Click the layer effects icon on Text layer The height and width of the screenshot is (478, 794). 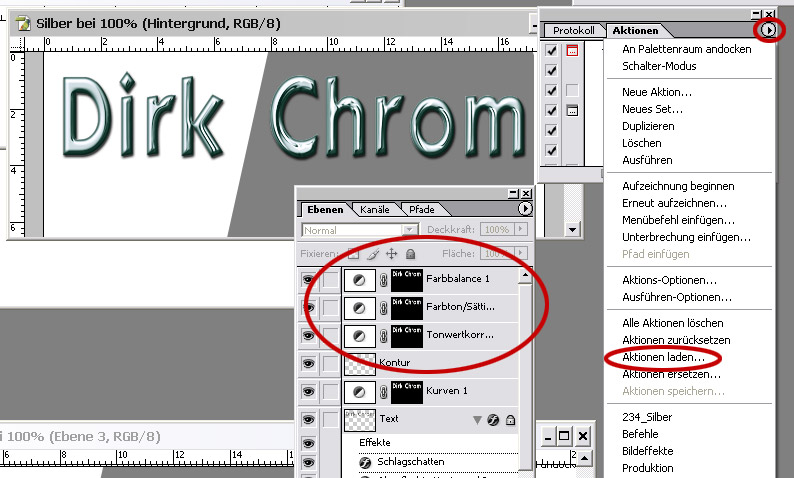(x=492, y=420)
